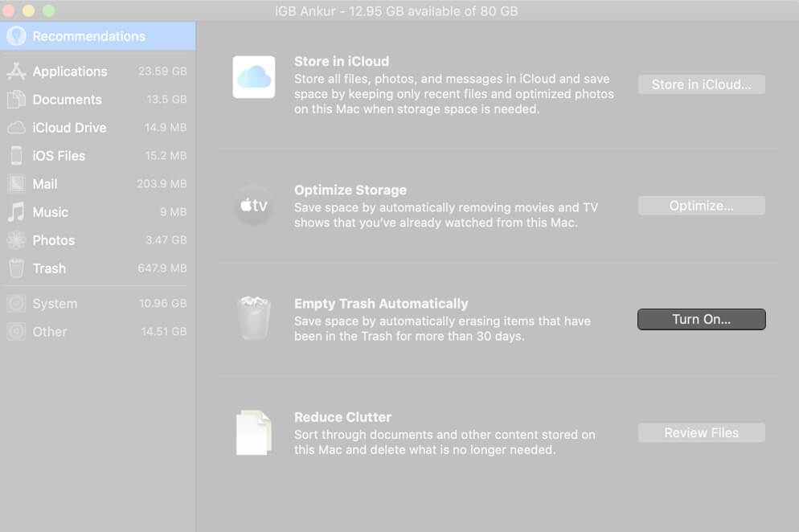
Task: Open the Photos category label
Action: pyautogui.click(x=54, y=240)
